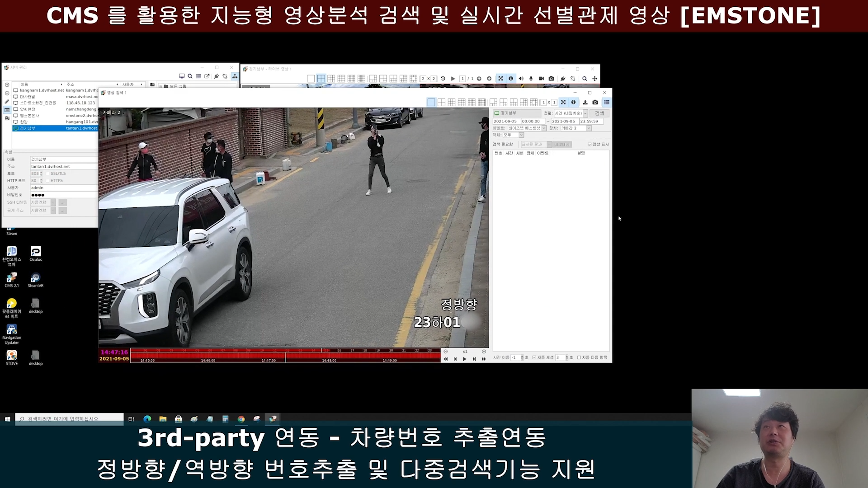Open 공개 주소 dropdown in server properties
The height and width of the screenshot is (488, 868).
pyautogui.click(x=53, y=211)
